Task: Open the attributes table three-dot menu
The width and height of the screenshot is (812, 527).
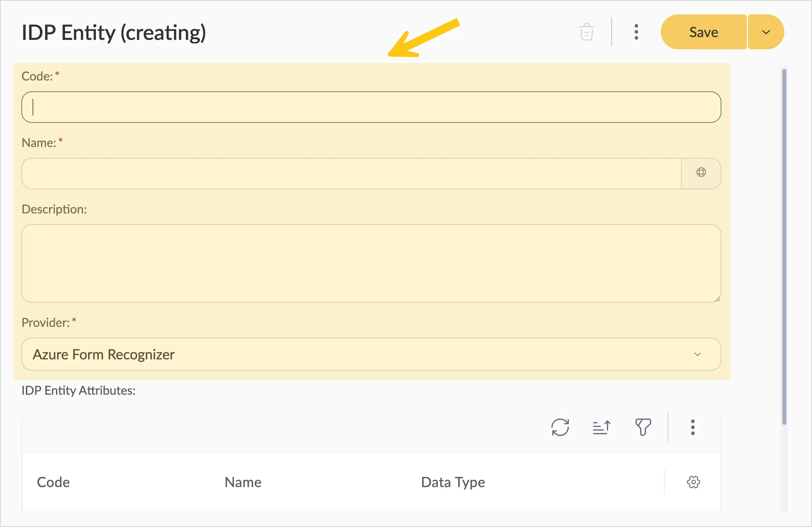Action: click(x=693, y=427)
